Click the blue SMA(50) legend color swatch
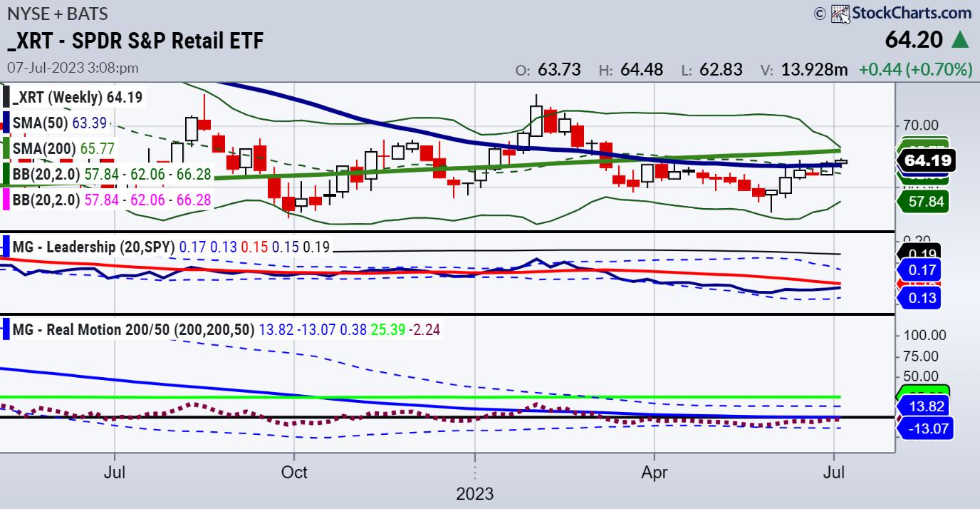 coord(6,123)
